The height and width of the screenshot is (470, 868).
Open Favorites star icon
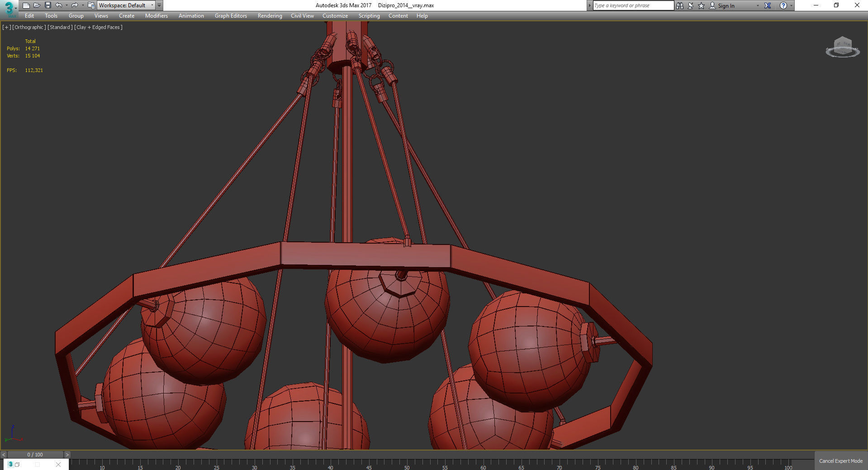click(702, 5)
